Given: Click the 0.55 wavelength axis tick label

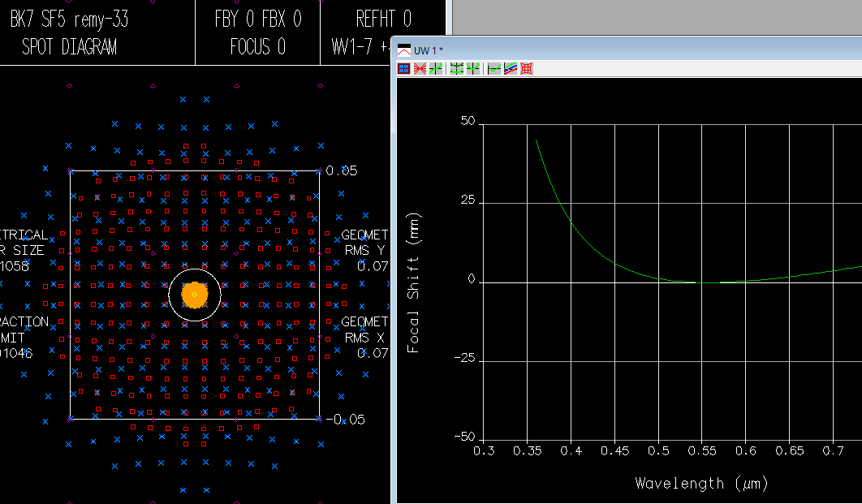Looking at the screenshot, I should click(x=702, y=451).
